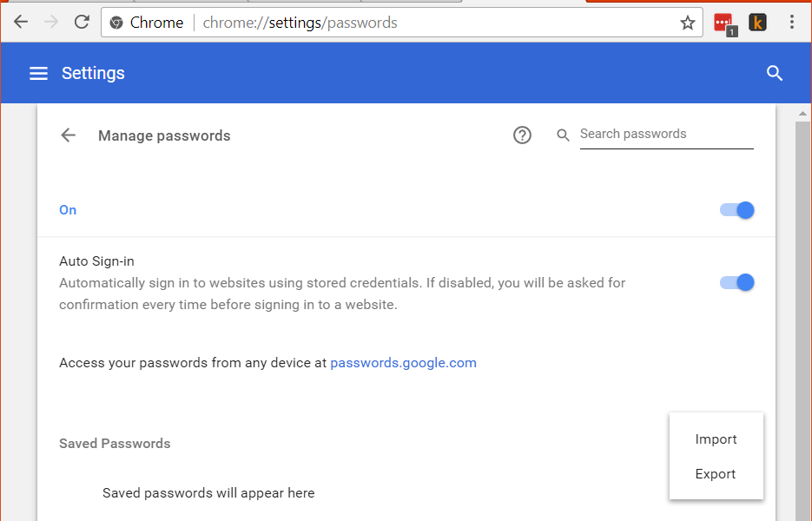Choose Export from the popup menu
The height and width of the screenshot is (521, 812).
click(716, 474)
